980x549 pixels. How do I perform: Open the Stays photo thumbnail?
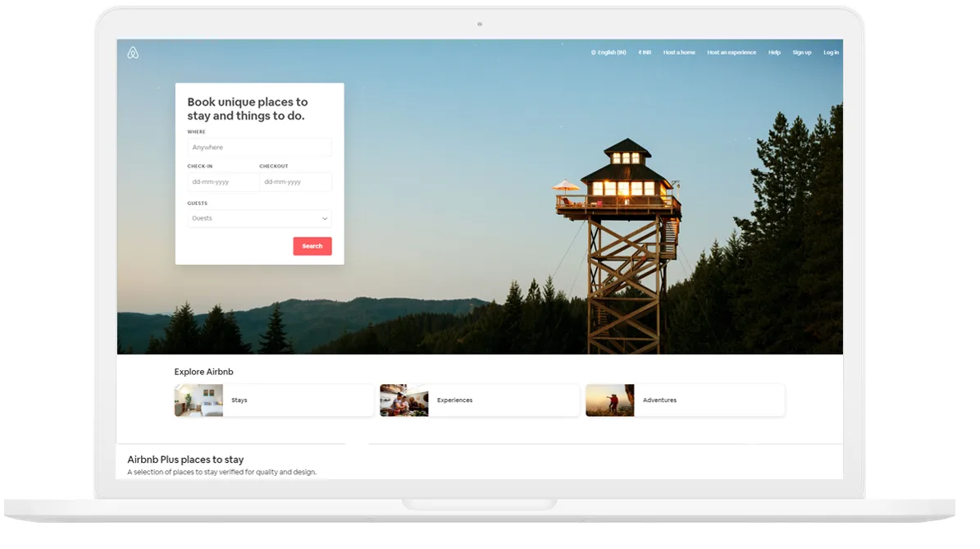198,400
